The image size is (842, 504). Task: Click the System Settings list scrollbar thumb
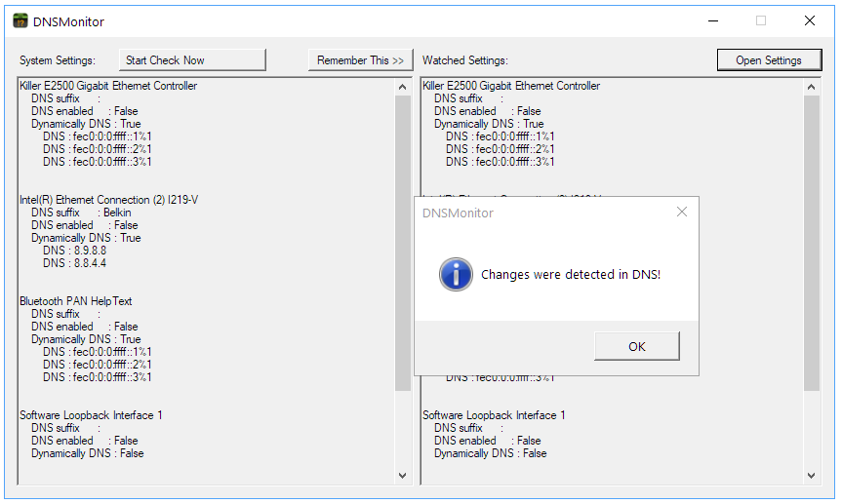(x=402, y=243)
